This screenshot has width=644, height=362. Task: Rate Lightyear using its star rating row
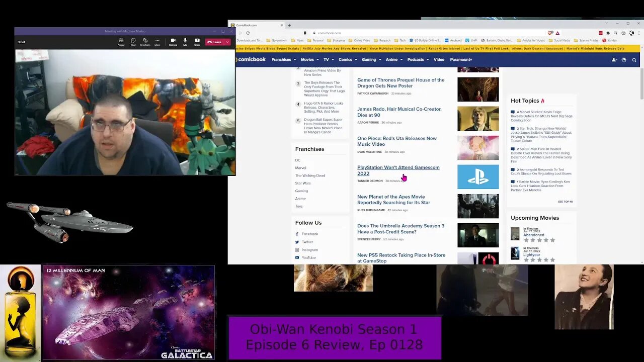pyautogui.click(x=539, y=260)
